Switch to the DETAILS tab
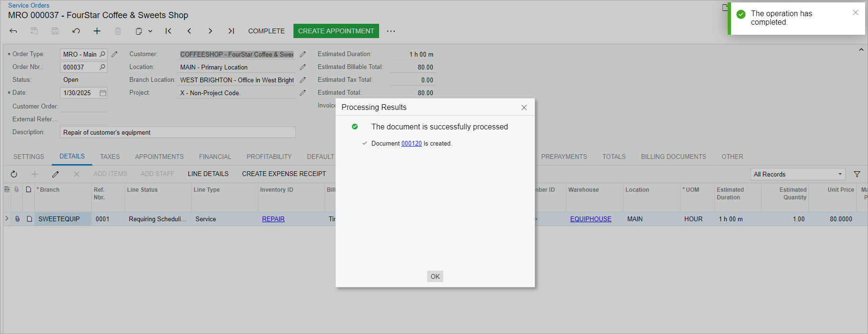 click(72, 157)
